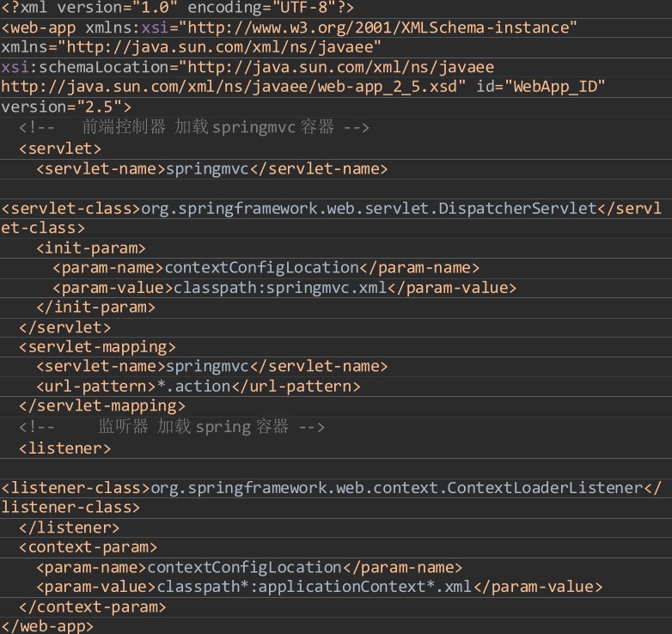Click the param-value classpath*:applicationContext*.xml line
The image size is (672, 634).
pos(320,587)
